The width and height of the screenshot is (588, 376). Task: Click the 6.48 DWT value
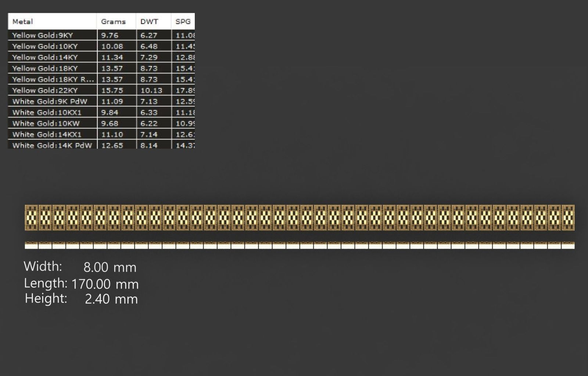[x=149, y=46]
